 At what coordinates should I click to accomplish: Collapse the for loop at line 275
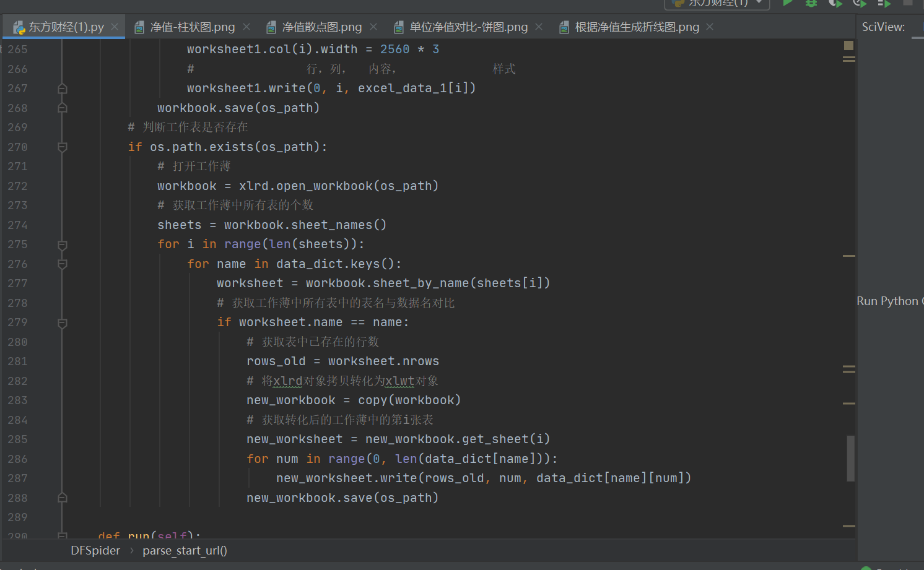pyautogui.click(x=62, y=245)
